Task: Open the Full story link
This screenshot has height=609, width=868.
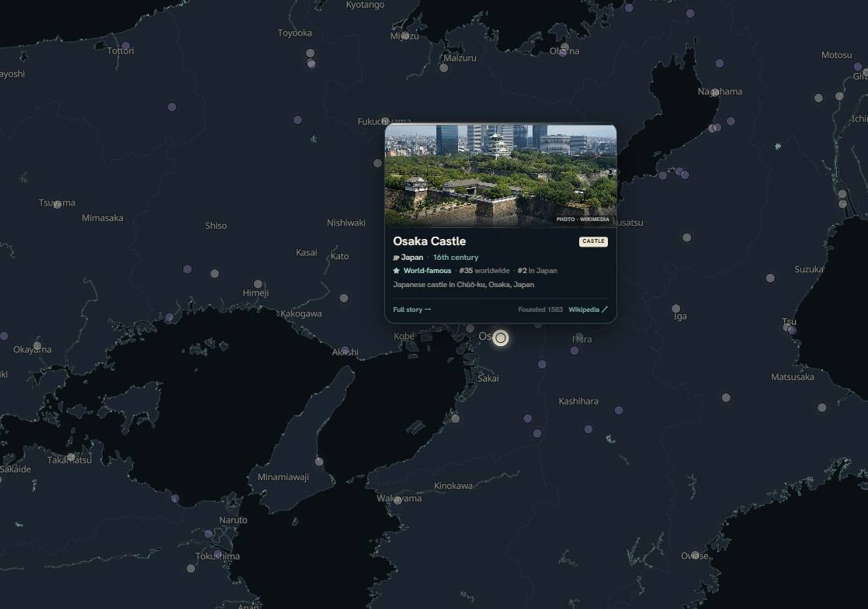Action: [x=411, y=310]
